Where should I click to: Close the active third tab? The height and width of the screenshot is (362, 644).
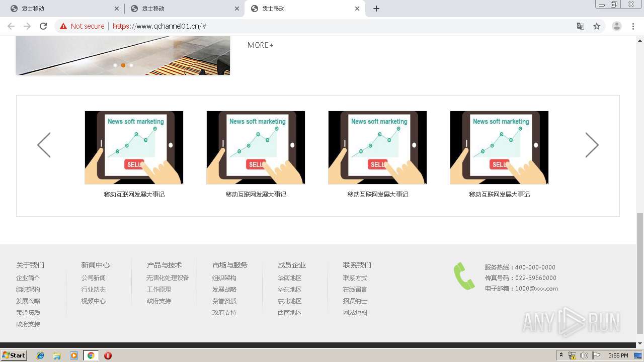point(357,9)
